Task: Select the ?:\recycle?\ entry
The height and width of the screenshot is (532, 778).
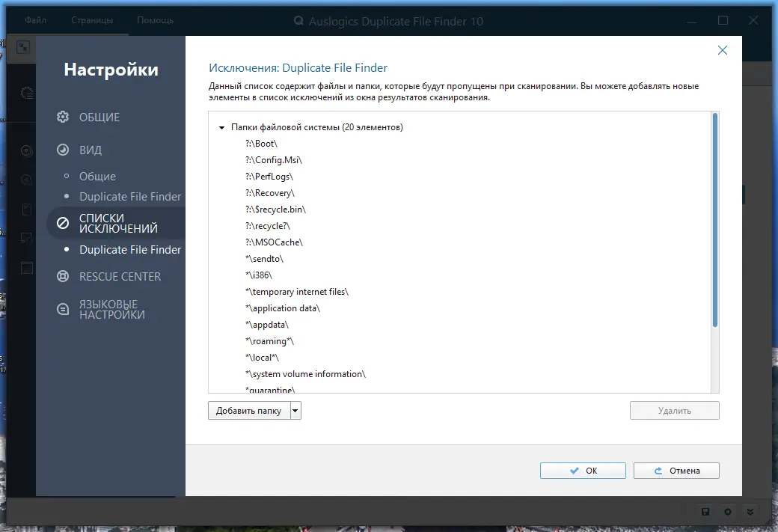Action: (268, 226)
